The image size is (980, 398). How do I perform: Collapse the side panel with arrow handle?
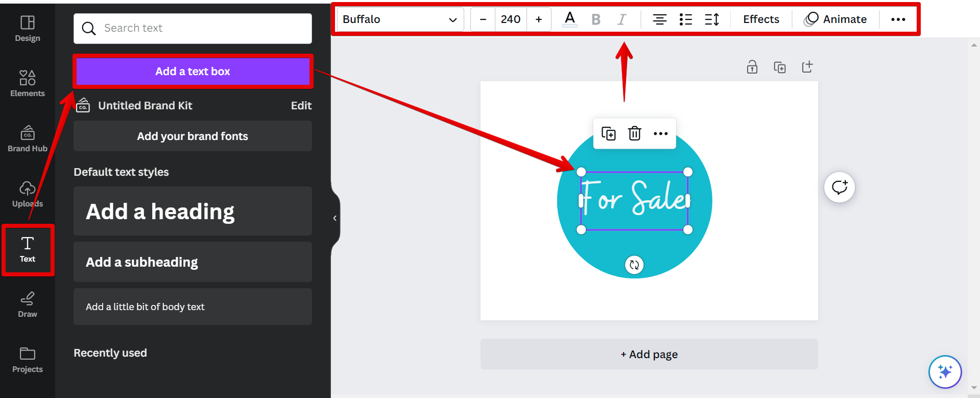tap(334, 218)
